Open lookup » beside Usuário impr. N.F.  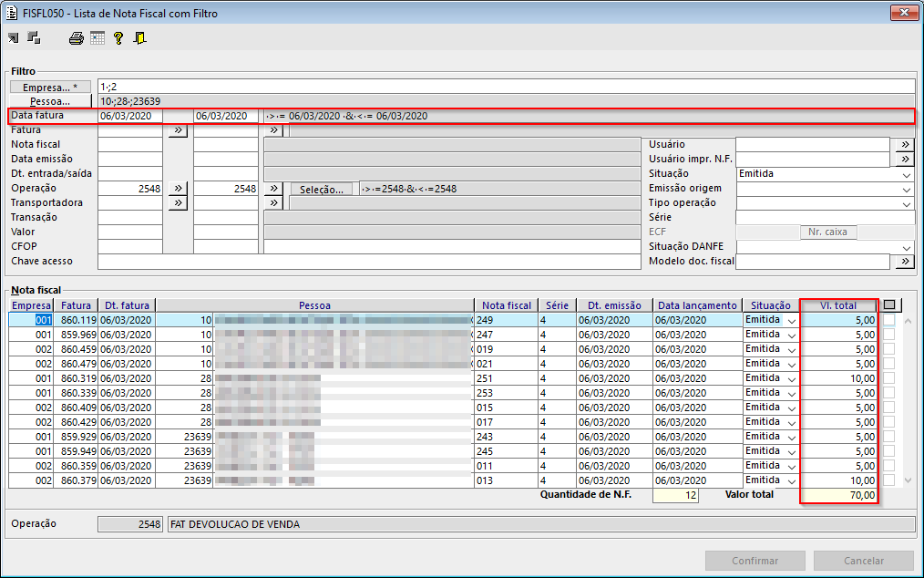pos(905,160)
